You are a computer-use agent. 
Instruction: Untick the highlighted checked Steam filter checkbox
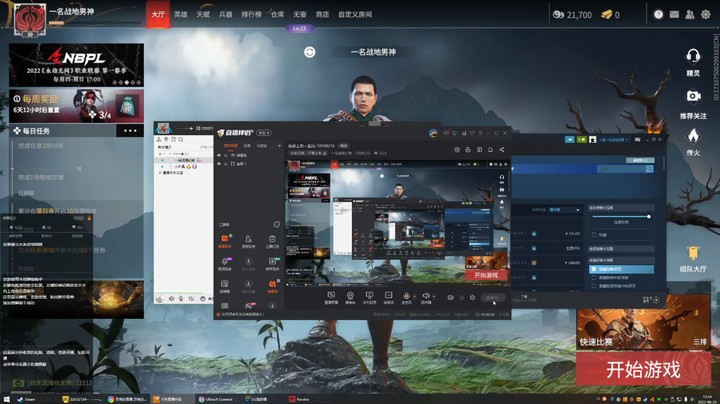tap(594, 269)
